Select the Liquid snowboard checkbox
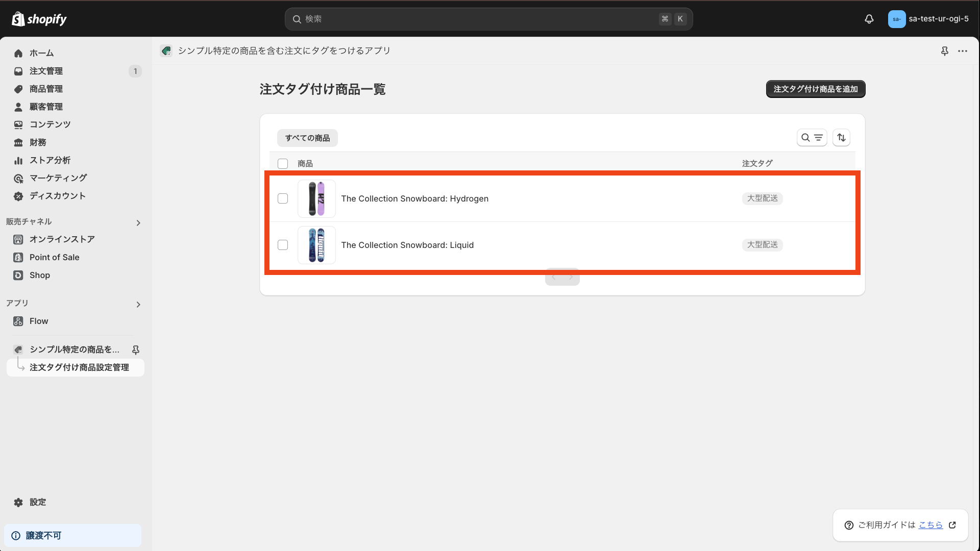980x551 pixels. pos(283,245)
